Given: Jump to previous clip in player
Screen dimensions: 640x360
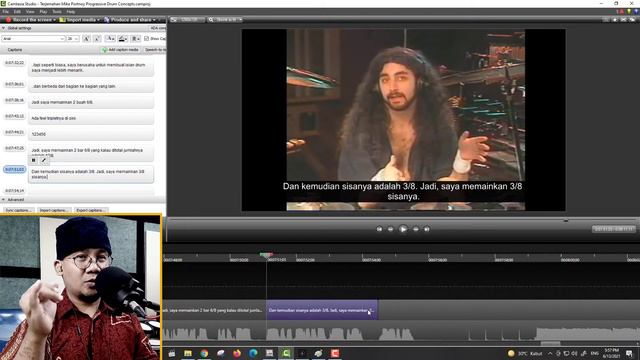Looking at the screenshot, I should pos(379,229).
